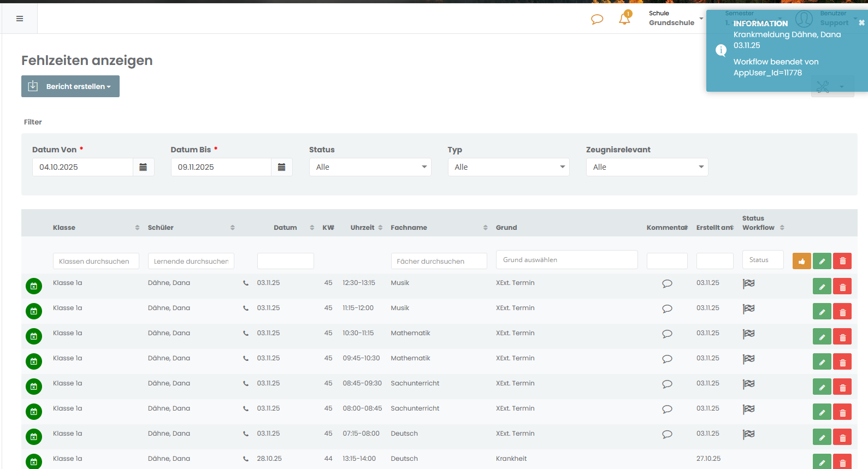Click the orange thumbs-up approve button
The image size is (868, 469).
pyautogui.click(x=801, y=261)
